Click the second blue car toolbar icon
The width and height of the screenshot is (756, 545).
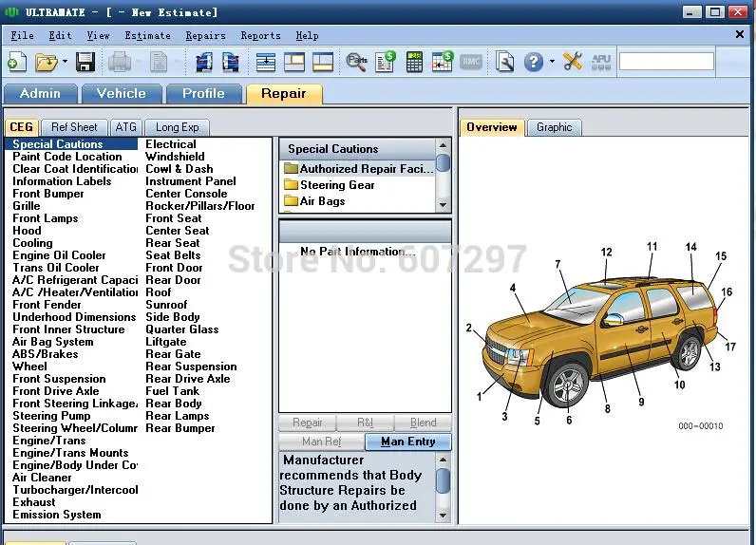click(x=231, y=62)
